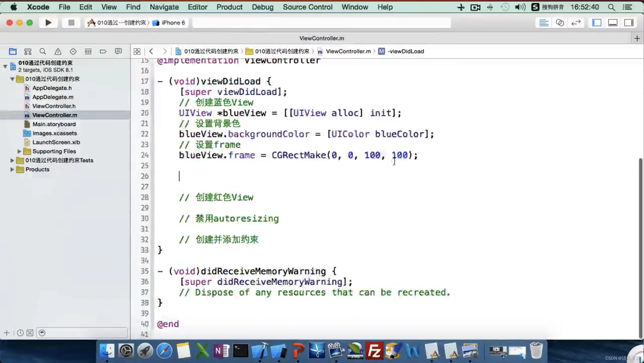Screen dimensions: 644x363
Task: Launch Safari from the Dock
Action: pyautogui.click(x=164, y=350)
